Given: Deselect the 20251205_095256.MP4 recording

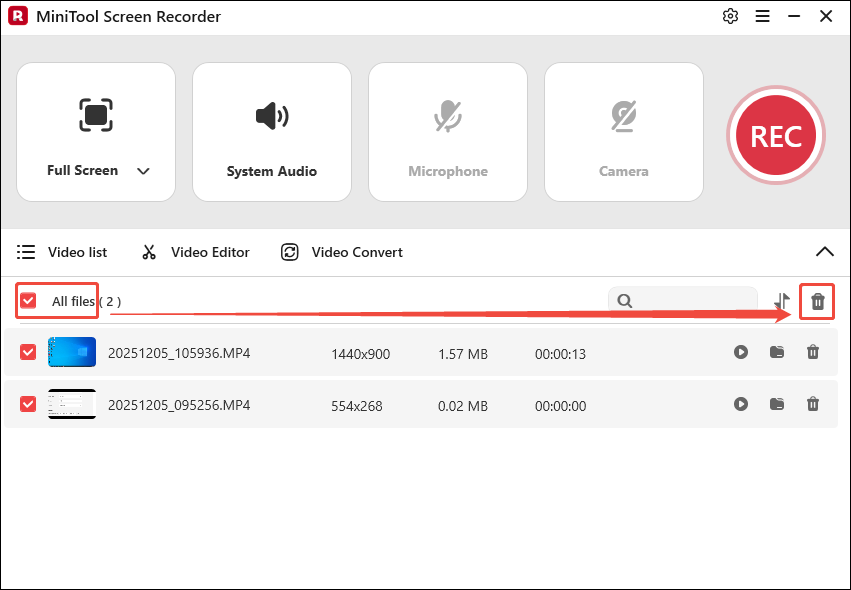Looking at the screenshot, I should coord(26,405).
